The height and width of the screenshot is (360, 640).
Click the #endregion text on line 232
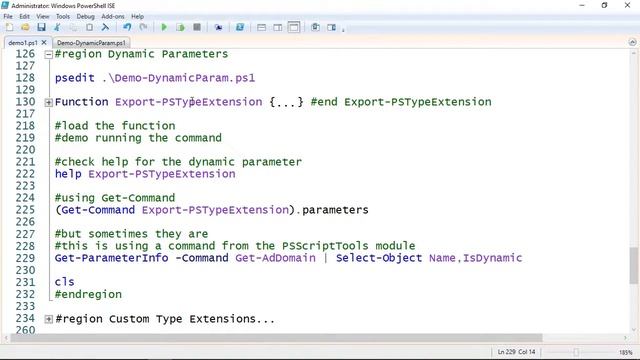[x=88, y=294]
